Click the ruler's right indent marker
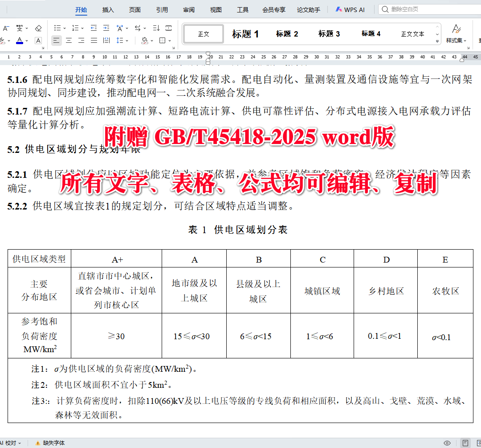 tap(462, 60)
